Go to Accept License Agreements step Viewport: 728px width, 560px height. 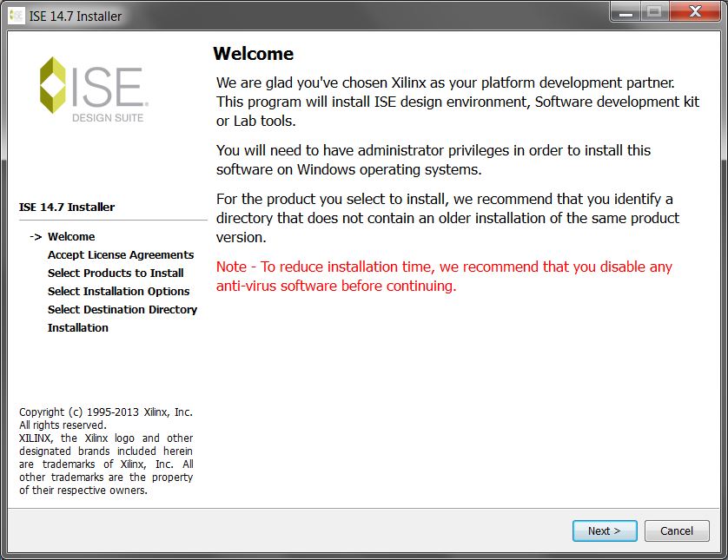[x=121, y=254]
